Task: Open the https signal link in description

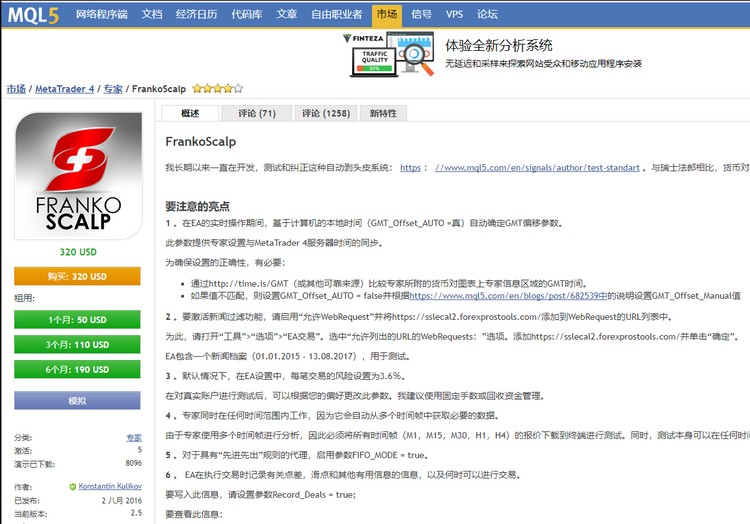Action: 410,168
